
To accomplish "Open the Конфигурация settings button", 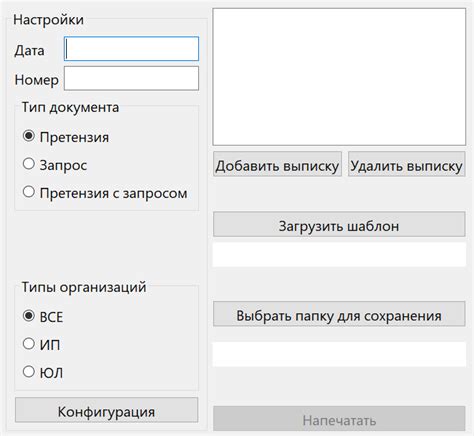I will pyautogui.click(x=106, y=410).
